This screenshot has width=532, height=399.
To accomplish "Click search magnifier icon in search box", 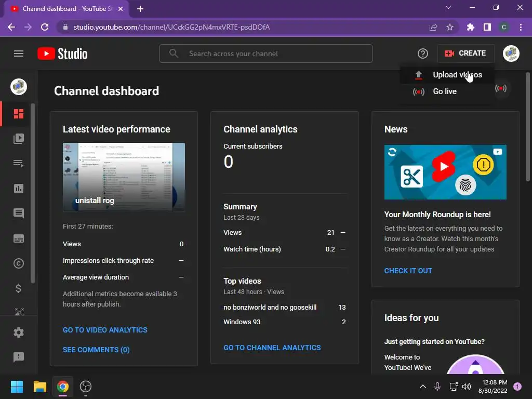I will (x=174, y=54).
